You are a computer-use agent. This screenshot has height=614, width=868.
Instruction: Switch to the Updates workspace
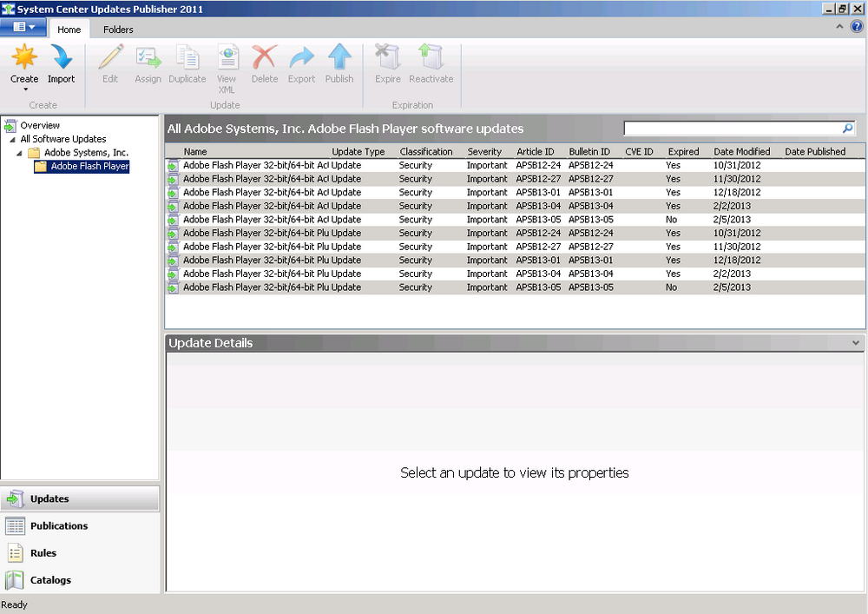80,498
